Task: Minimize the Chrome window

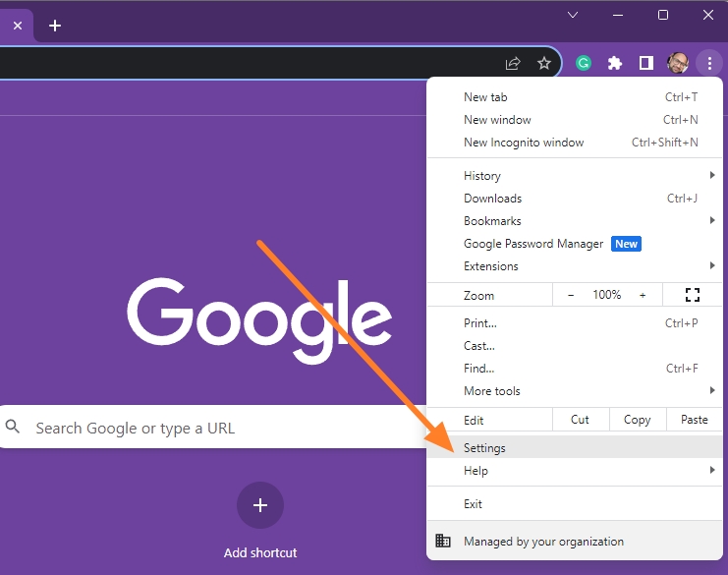Action: point(618,16)
